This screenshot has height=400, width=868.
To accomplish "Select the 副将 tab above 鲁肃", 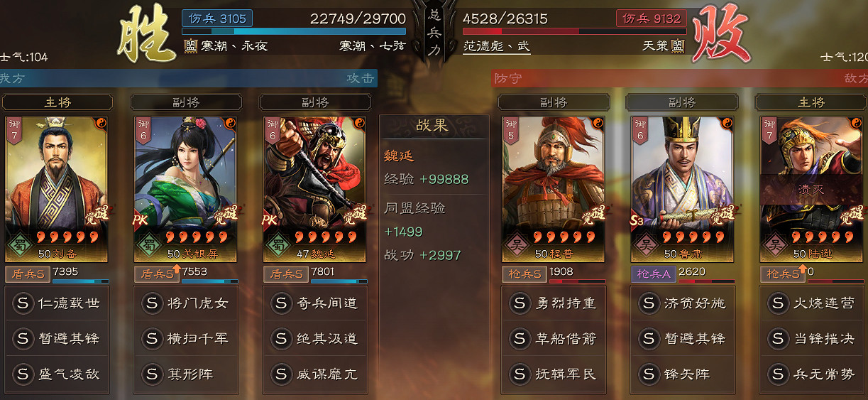I will [x=682, y=103].
